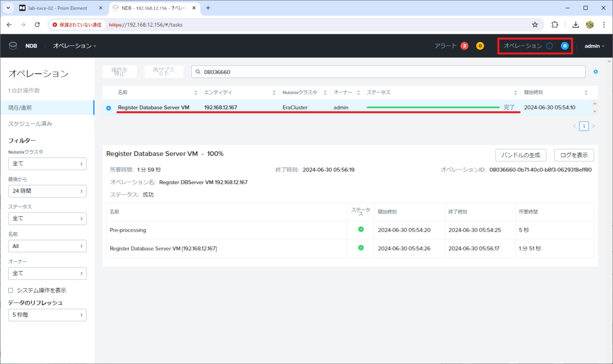Go back in browser history

9,24
